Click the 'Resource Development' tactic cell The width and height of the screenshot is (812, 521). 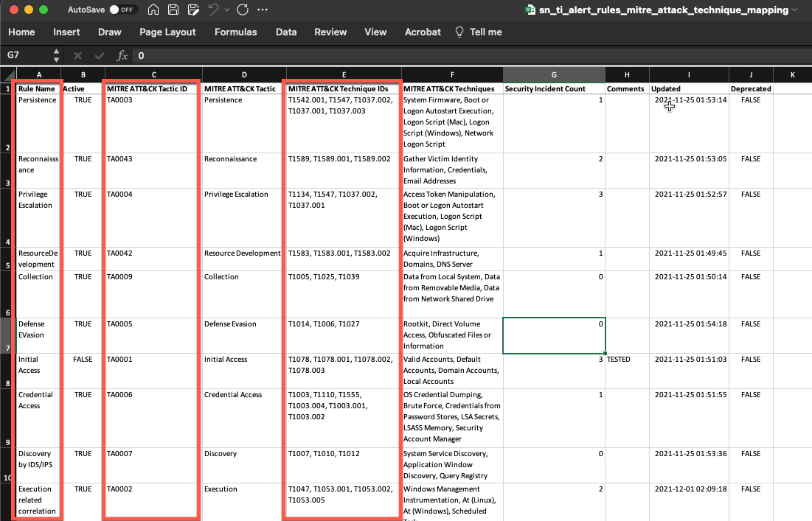[x=244, y=259]
